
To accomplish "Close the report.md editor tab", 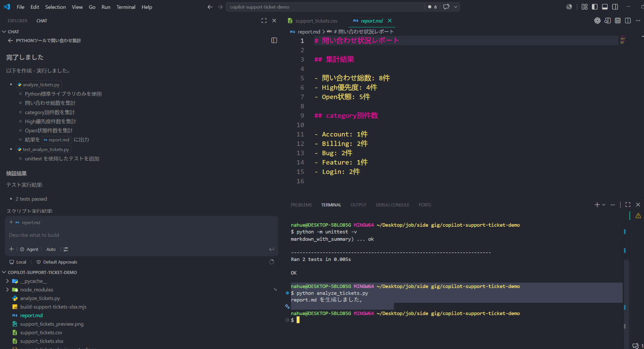I will (x=390, y=20).
